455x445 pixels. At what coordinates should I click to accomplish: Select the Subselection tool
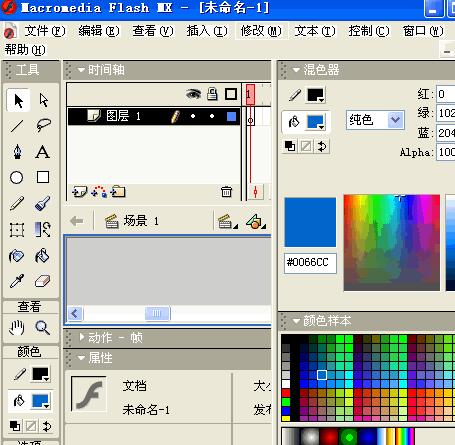[x=43, y=100]
